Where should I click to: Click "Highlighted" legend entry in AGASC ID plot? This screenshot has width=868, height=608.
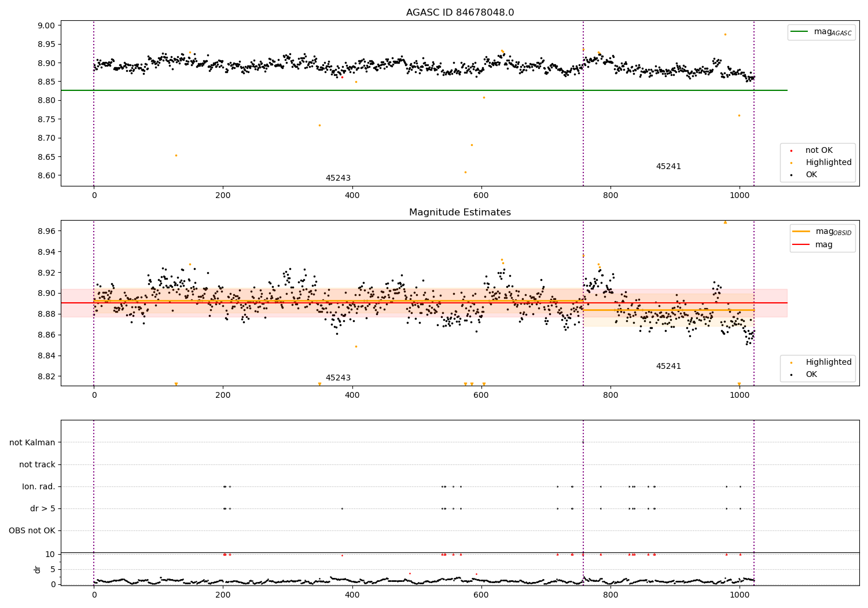click(x=822, y=163)
